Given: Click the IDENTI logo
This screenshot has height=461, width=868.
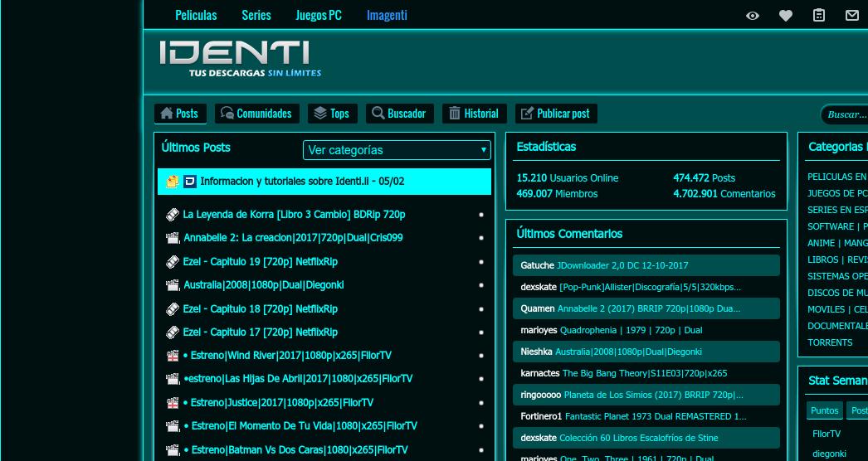Looking at the screenshot, I should pyautogui.click(x=240, y=59).
